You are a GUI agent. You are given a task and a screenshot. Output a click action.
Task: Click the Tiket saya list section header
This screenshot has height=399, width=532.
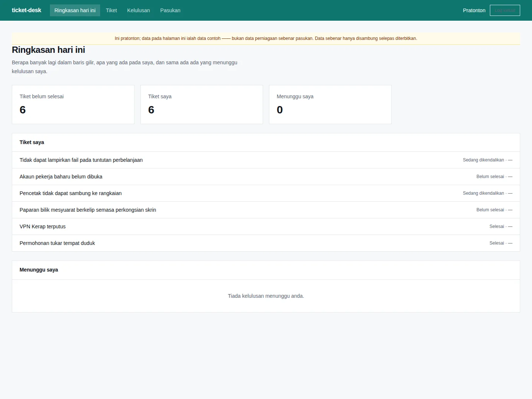[266, 142]
